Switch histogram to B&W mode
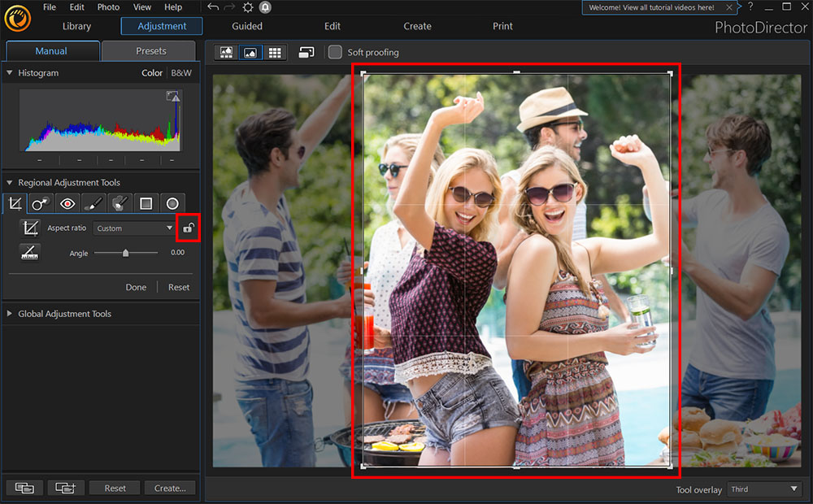Viewport: 813px width, 504px height. [x=181, y=73]
